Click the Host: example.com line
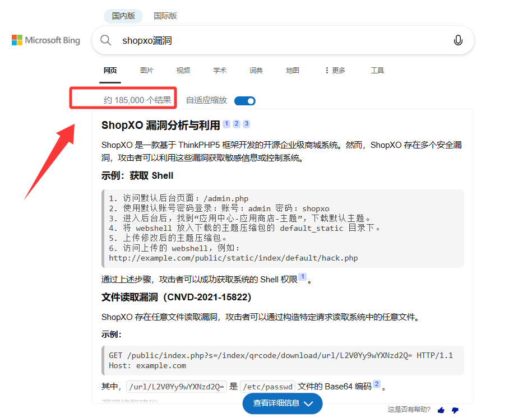This screenshot has height=418, width=532. [147, 365]
